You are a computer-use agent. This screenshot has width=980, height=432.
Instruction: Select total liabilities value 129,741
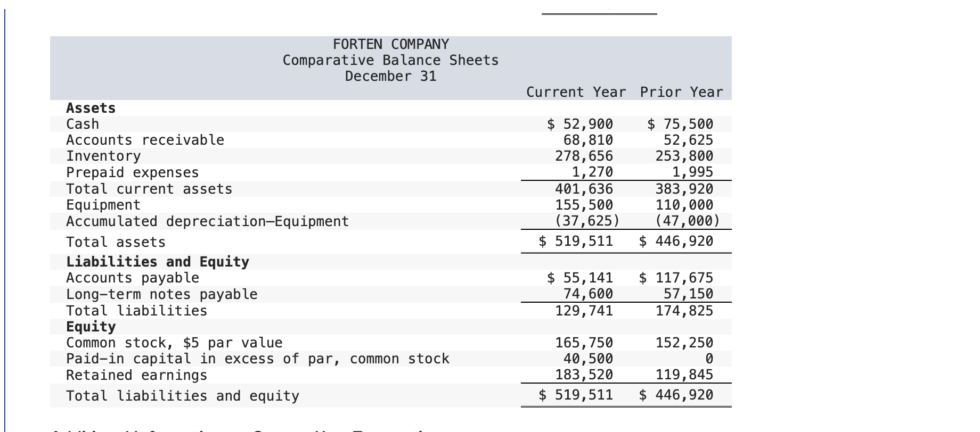tap(584, 311)
